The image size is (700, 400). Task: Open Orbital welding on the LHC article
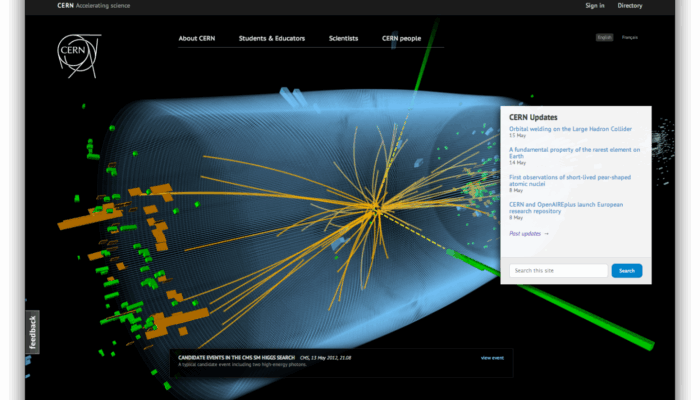pos(570,129)
